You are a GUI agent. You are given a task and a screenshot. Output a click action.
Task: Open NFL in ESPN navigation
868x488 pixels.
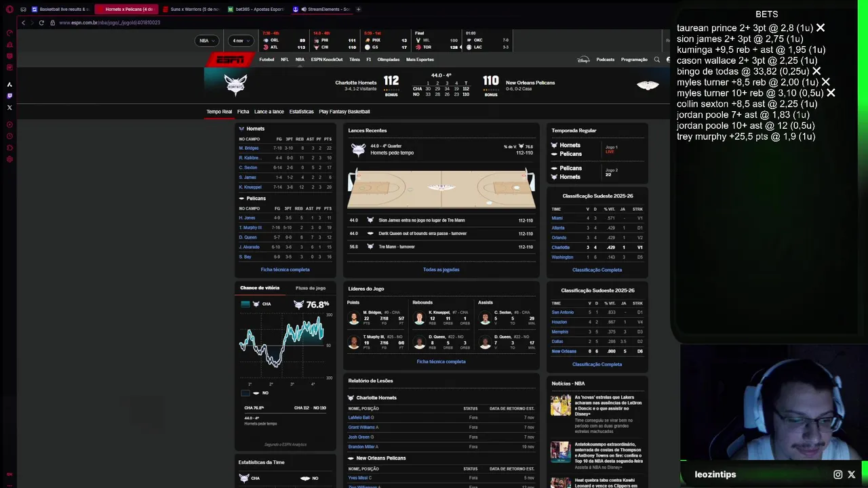pyautogui.click(x=285, y=60)
